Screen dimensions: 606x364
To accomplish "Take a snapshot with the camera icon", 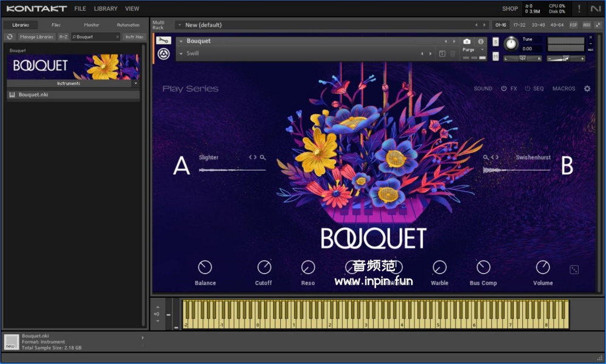I will (x=466, y=41).
